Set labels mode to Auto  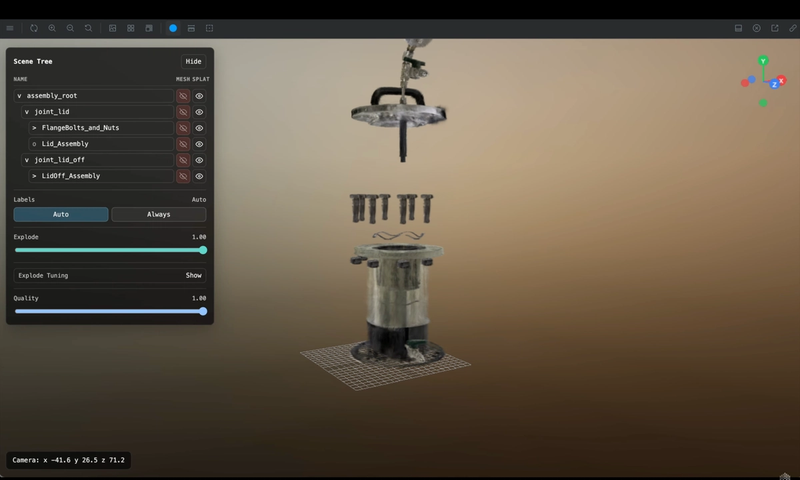point(61,214)
